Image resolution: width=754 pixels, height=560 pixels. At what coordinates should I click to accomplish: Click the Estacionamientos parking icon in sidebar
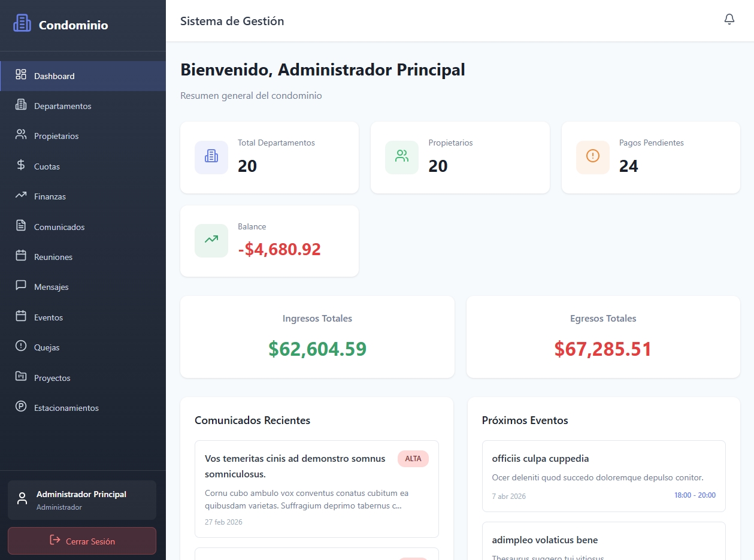tap(21, 407)
